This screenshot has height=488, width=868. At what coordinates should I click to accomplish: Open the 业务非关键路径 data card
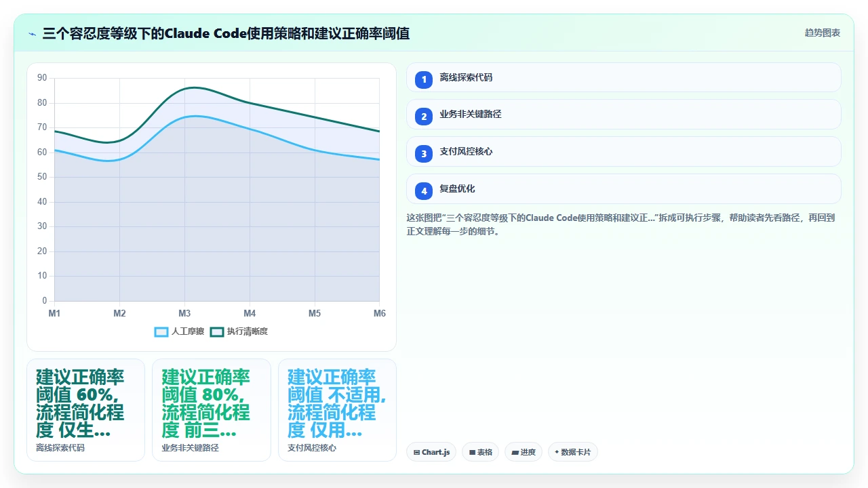tap(211, 410)
